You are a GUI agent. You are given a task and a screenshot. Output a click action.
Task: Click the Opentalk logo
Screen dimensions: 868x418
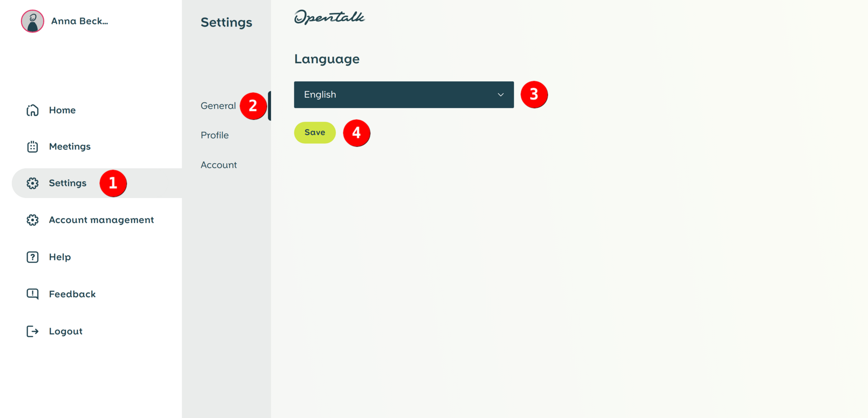(329, 17)
